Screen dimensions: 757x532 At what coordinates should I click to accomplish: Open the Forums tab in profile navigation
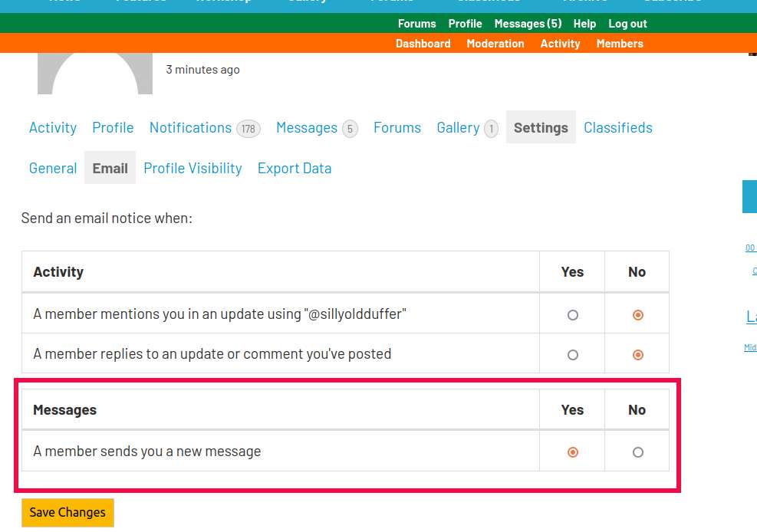[x=397, y=127]
